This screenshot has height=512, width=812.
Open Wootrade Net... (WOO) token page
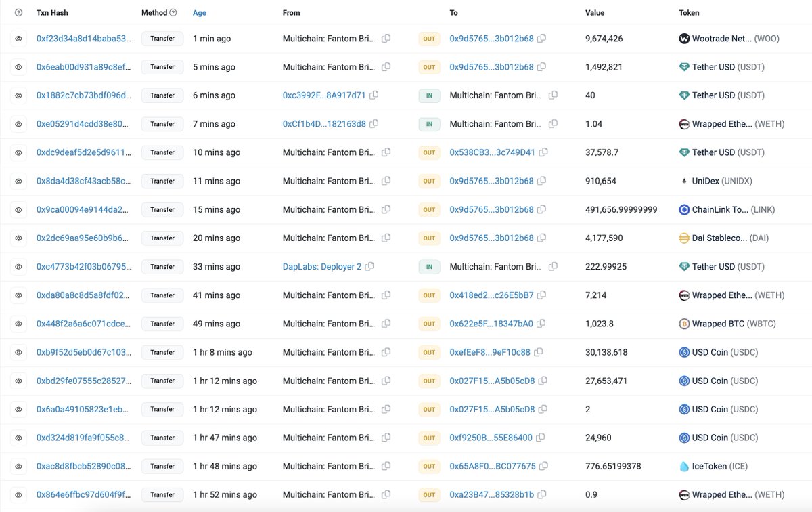coord(736,39)
